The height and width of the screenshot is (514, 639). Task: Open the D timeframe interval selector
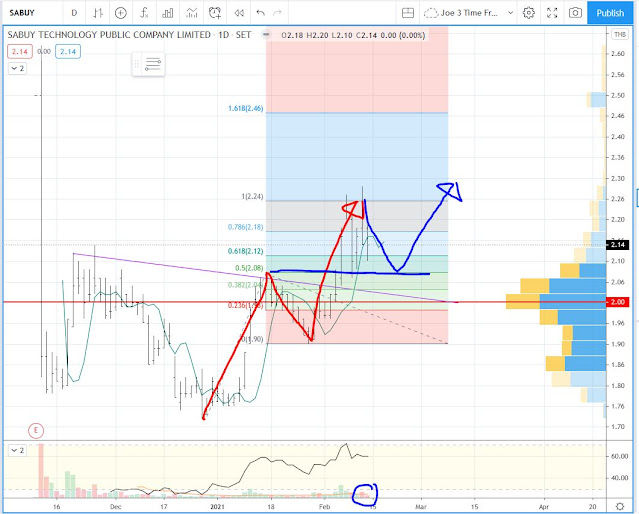[74, 13]
